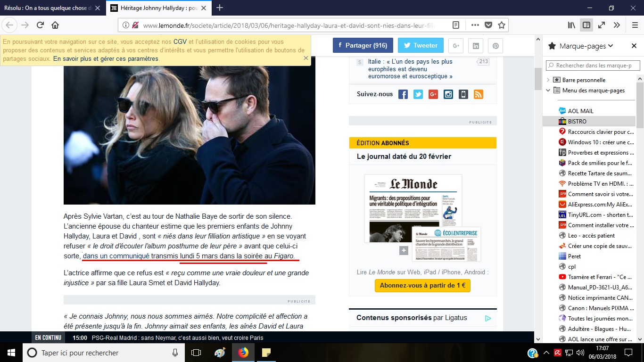Open the browser home page
This screenshot has width=644, height=362.
point(55,25)
